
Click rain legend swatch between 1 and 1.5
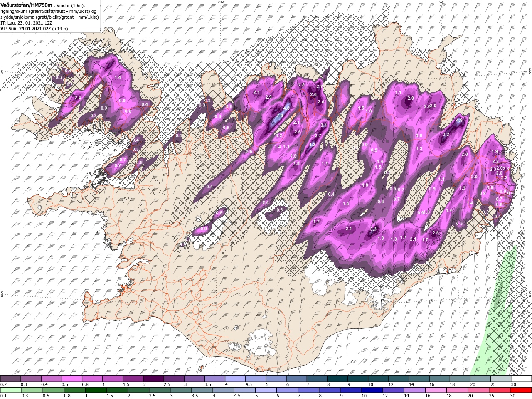tap(96, 390)
